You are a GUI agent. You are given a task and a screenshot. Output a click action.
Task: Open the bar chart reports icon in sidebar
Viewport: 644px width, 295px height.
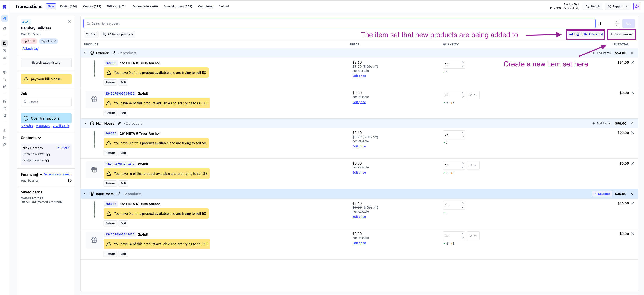point(4,130)
